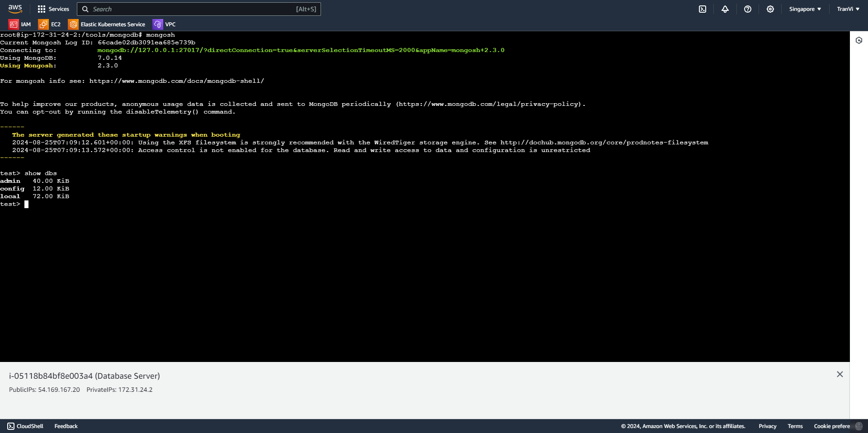The width and height of the screenshot is (868, 433).
Task: Open Cookie preferences
Action: click(x=831, y=426)
